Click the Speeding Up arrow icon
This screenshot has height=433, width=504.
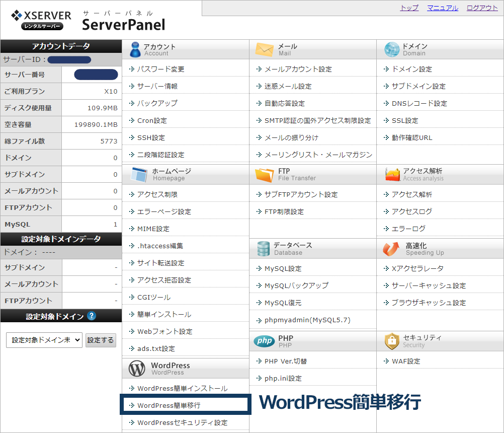pyautogui.click(x=391, y=249)
